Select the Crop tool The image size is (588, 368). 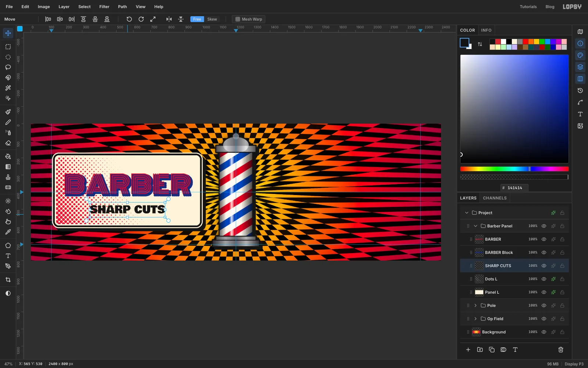pyautogui.click(x=8, y=280)
